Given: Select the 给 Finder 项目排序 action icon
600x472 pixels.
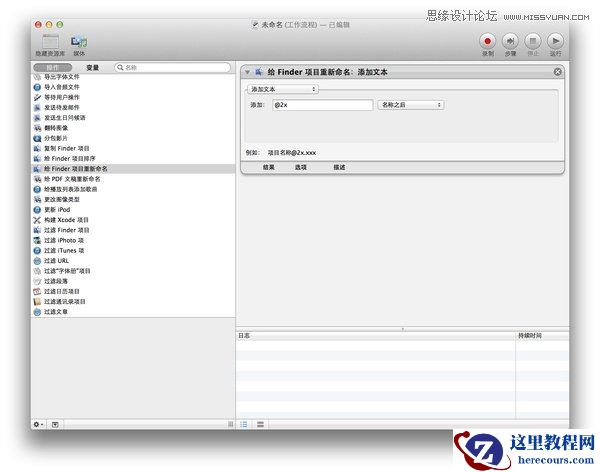Looking at the screenshot, I should 37,158.
